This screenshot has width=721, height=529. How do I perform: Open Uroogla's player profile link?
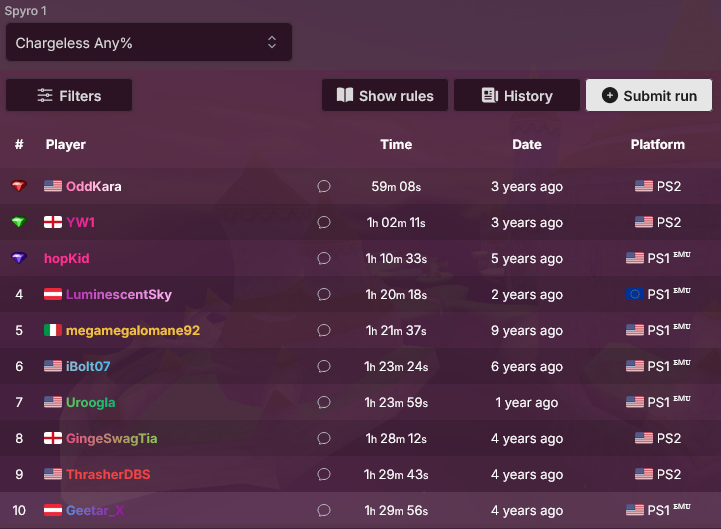click(91, 402)
